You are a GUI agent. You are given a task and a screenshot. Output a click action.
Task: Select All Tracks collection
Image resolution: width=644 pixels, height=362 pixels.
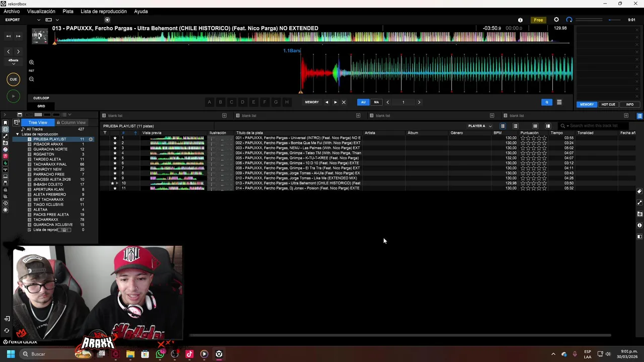(34, 129)
